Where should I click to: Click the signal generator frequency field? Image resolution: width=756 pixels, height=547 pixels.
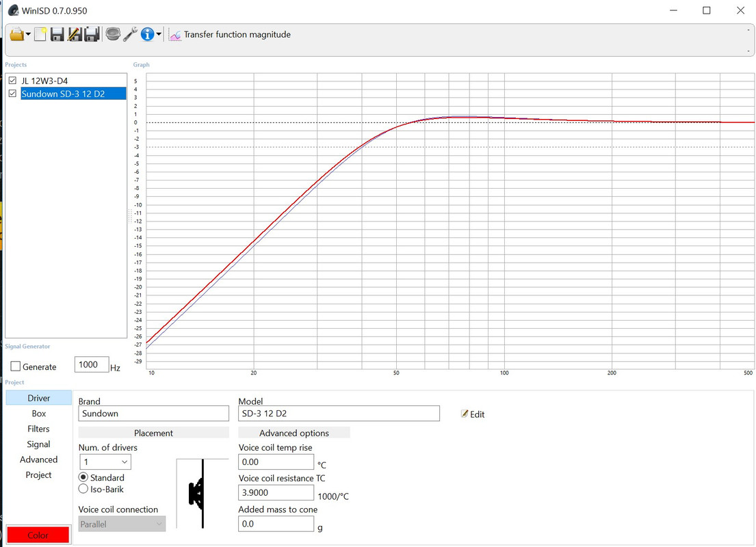92,365
